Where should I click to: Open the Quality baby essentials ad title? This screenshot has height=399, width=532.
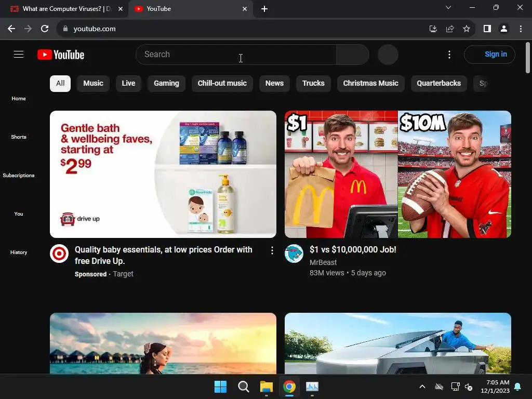point(164,255)
